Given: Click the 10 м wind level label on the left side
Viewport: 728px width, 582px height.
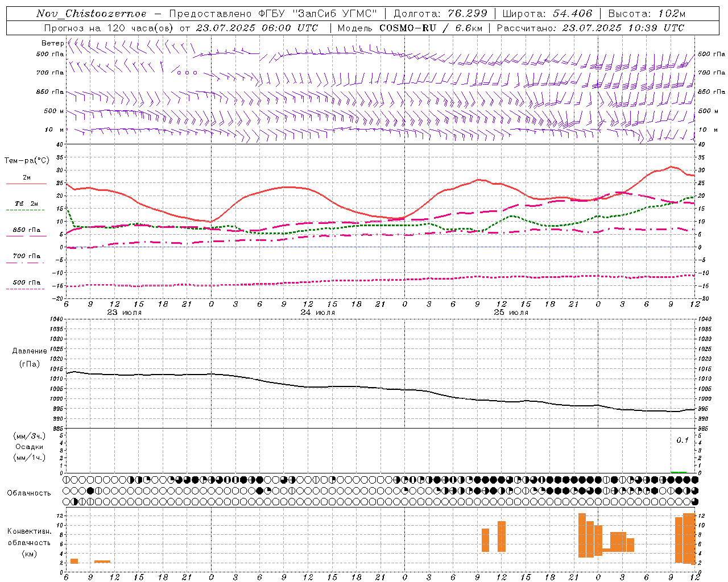Looking at the screenshot, I should tap(55, 130).
